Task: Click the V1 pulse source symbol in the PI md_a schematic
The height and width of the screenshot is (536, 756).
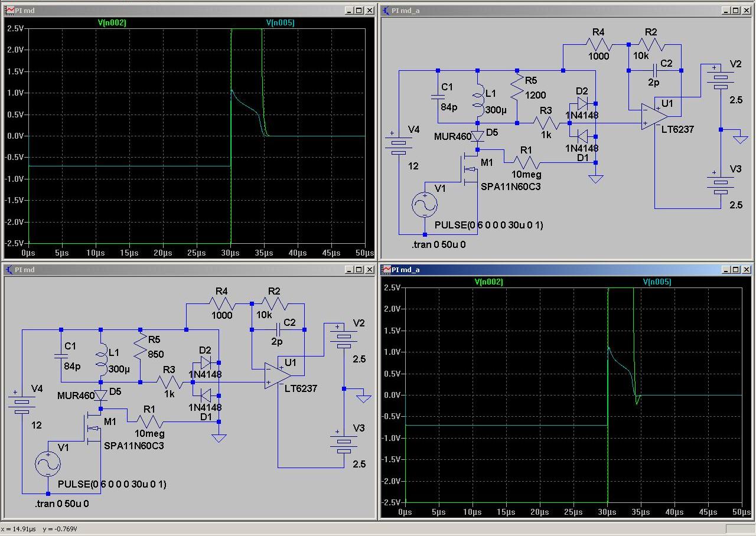Action: [424, 205]
